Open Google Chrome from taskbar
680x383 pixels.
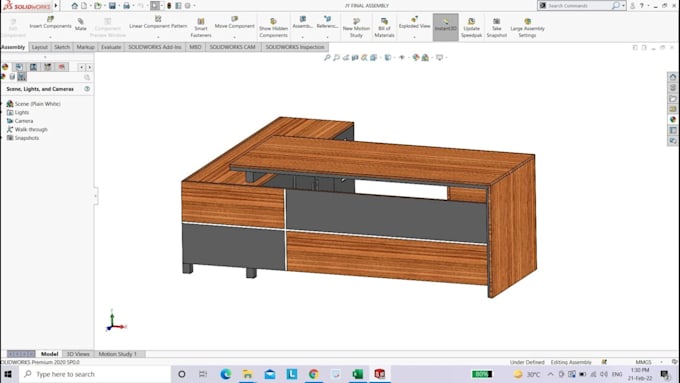click(x=314, y=374)
